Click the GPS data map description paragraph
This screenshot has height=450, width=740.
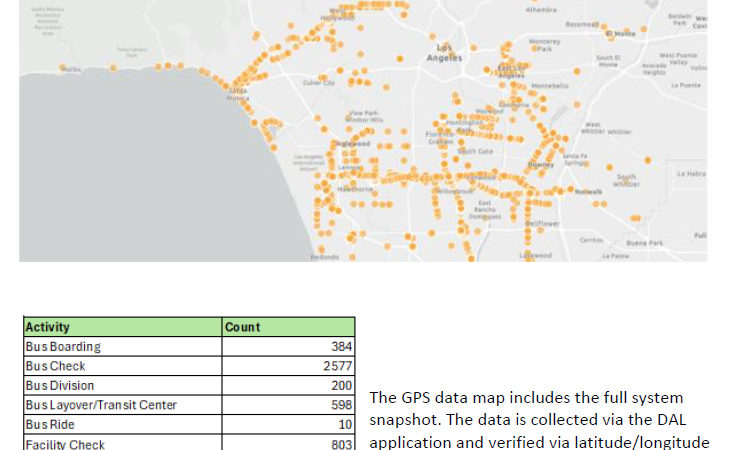540,419
